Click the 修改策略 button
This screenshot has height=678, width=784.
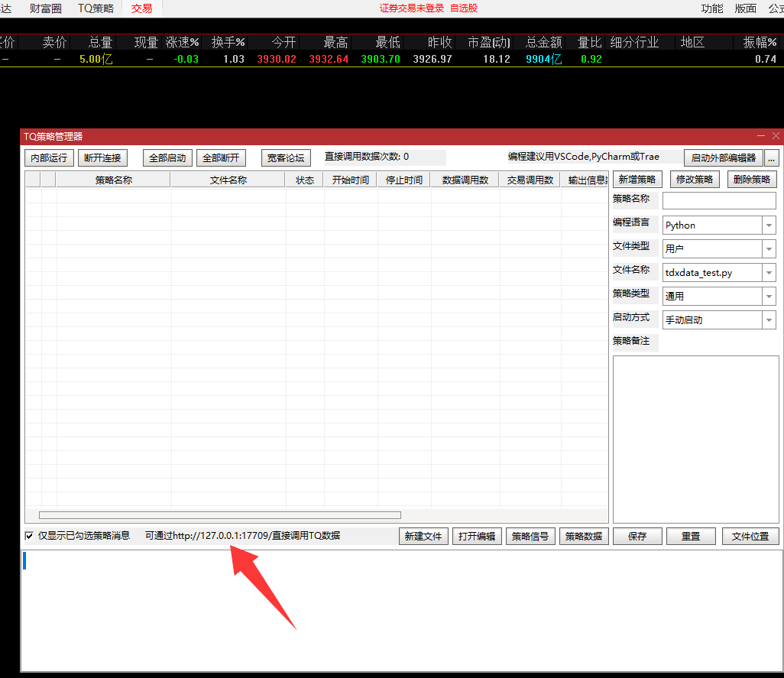[x=695, y=180]
